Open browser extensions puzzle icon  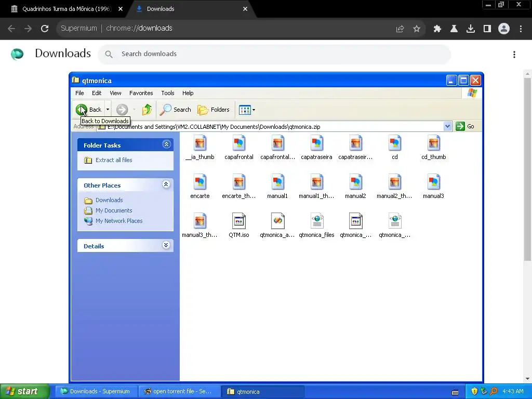coord(437,29)
